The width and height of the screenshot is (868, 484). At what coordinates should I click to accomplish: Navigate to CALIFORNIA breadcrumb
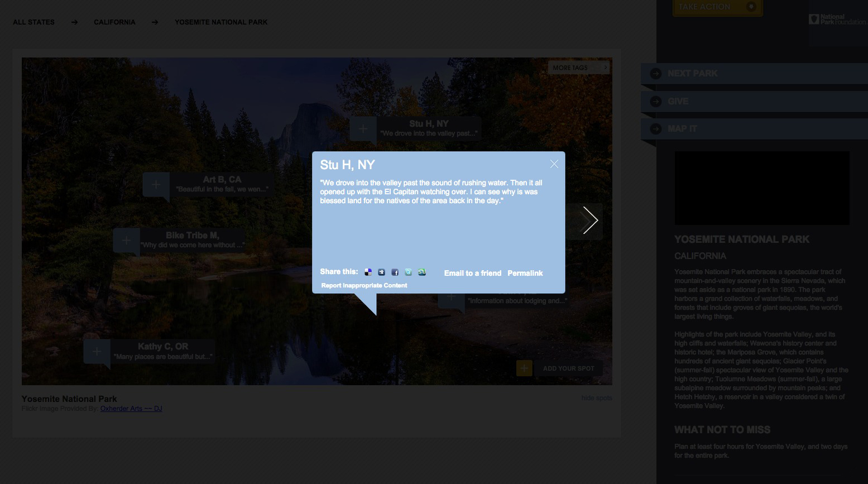pos(114,22)
